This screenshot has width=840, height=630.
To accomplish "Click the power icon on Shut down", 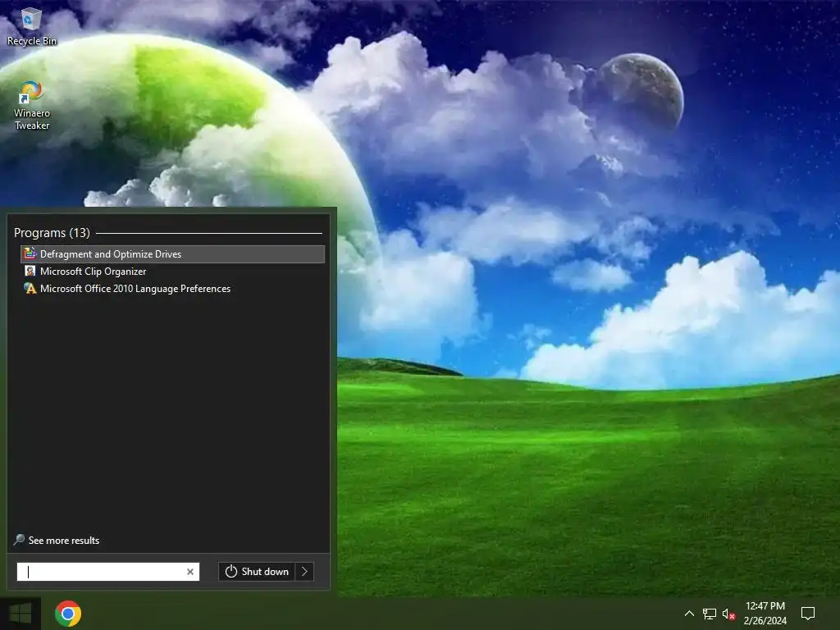I will point(231,572).
